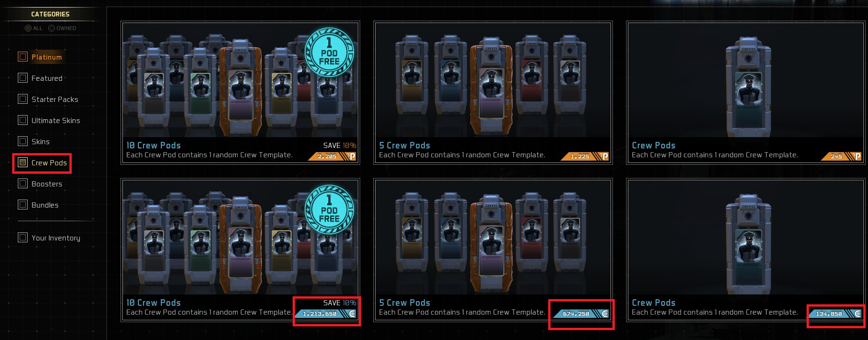Uncheck the Crew Pods category box
Screen dimensions: 868x340
[x=23, y=162]
